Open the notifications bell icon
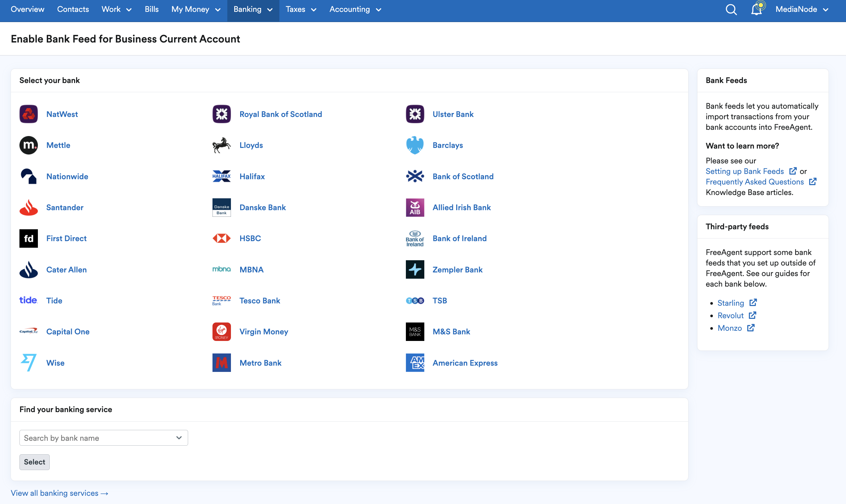 click(757, 9)
